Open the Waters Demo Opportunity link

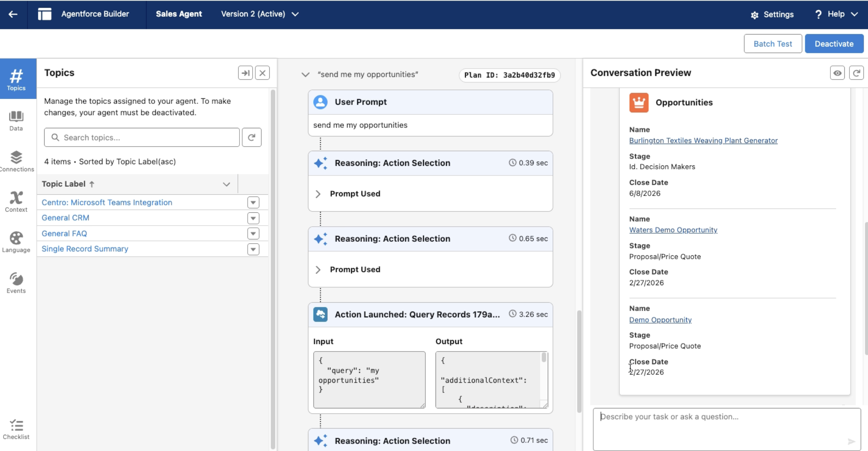[673, 230]
